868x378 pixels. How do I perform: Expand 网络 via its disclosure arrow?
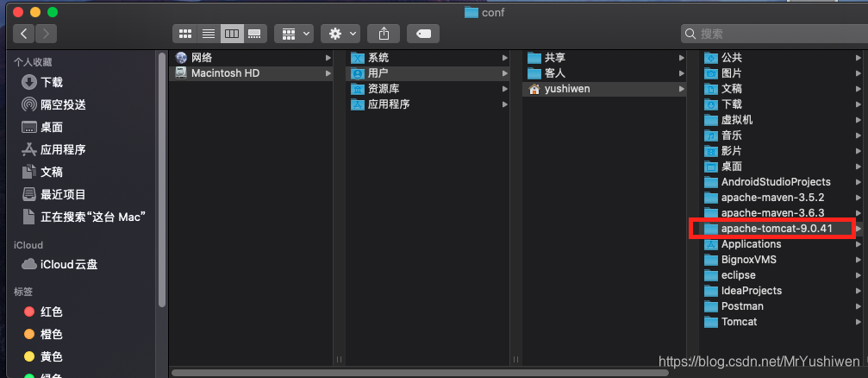pos(328,58)
